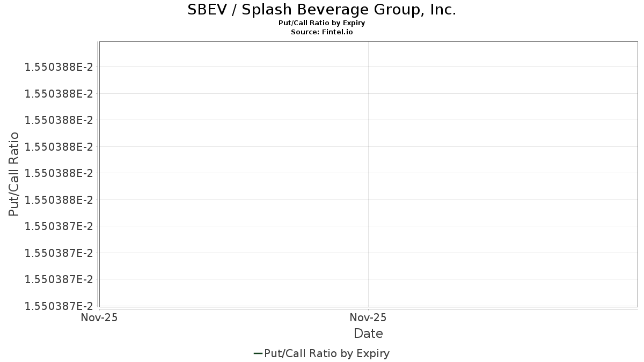Click the dark green legend line swatch
Screen dimensions: 644x362
click(258, 353)
